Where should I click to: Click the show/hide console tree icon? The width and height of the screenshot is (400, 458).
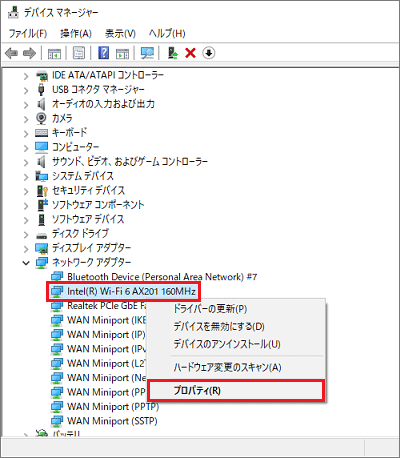coord(54,53)
